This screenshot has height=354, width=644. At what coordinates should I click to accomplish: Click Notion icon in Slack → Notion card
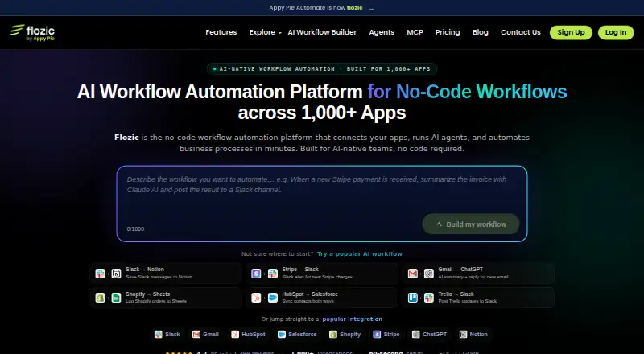click(x=116, y=274)
